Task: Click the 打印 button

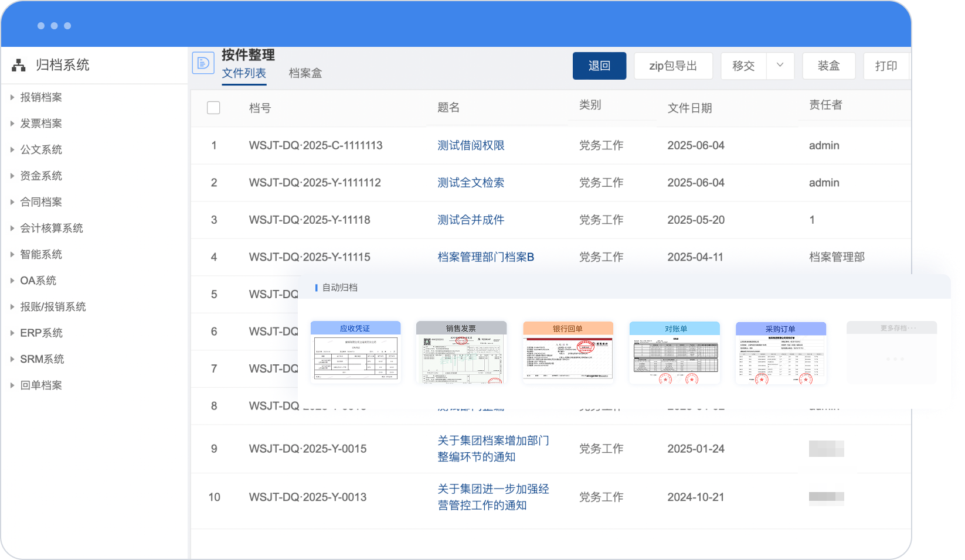Action: [886, 66]
